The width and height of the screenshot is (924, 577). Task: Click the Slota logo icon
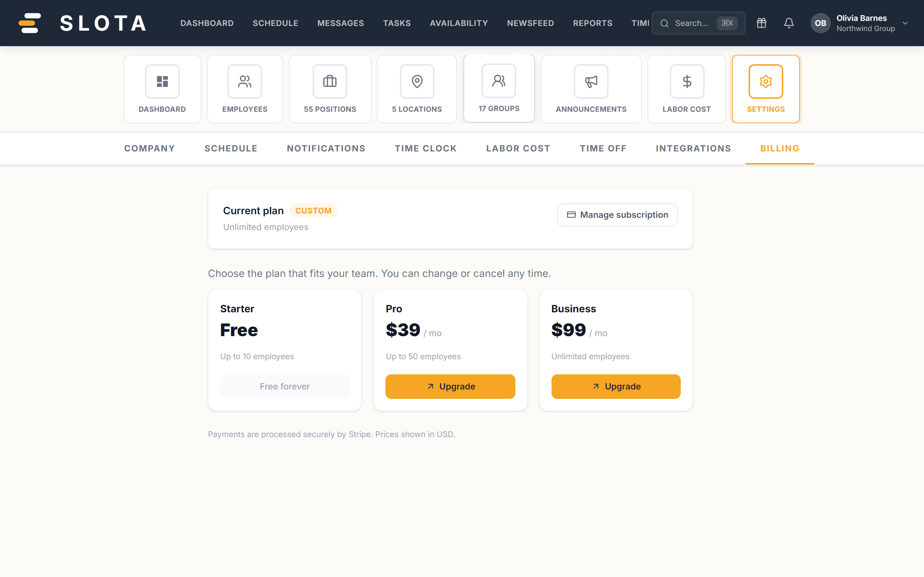30,23
